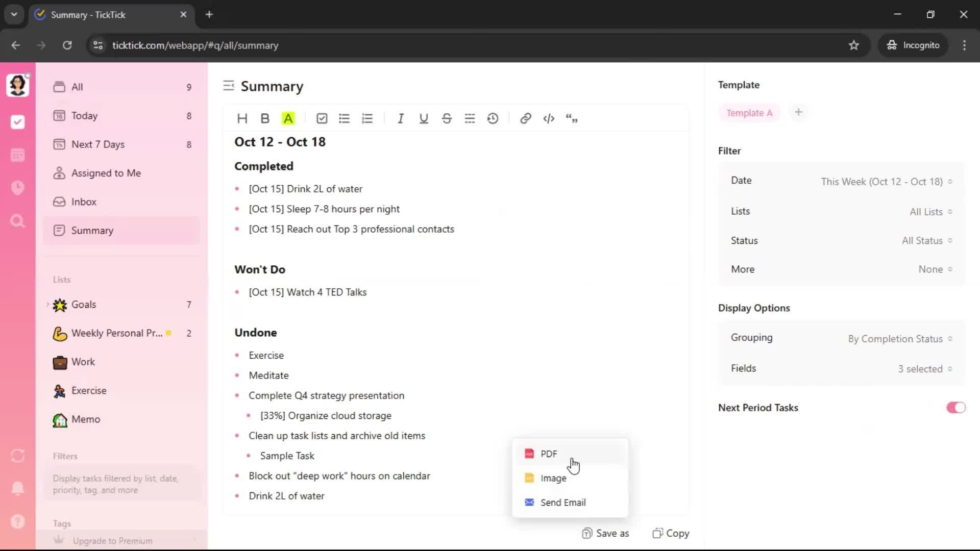
Task: Add a new template with plus button
Action: point(799,112)
